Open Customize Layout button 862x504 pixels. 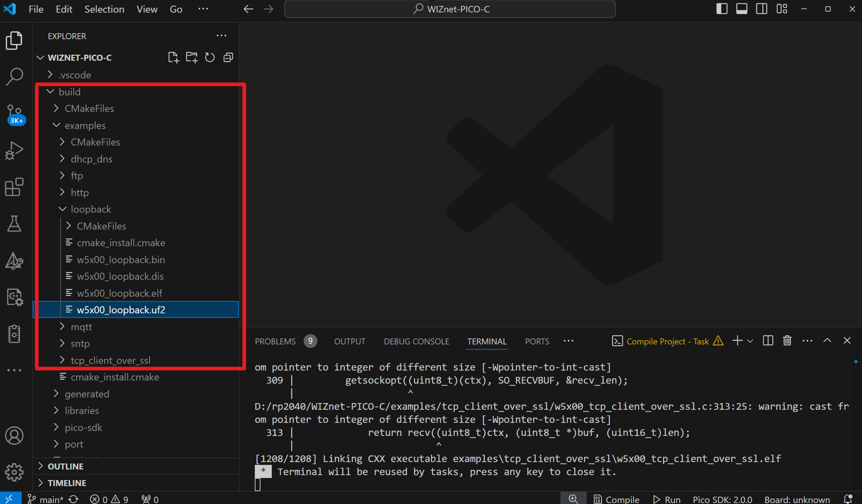(x=782, y=9)
